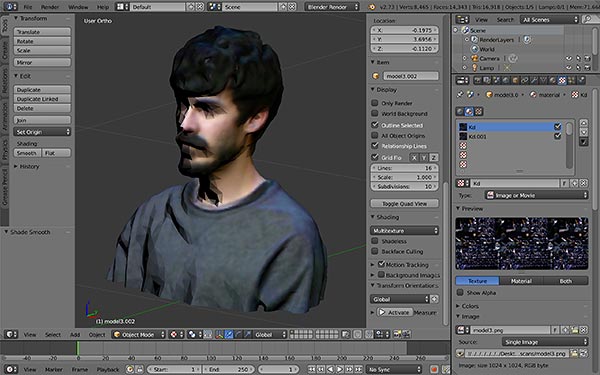Click the Smooth shading button
Image resolution: width=600 pixels, height=375 pixels.
click(28, 153)
